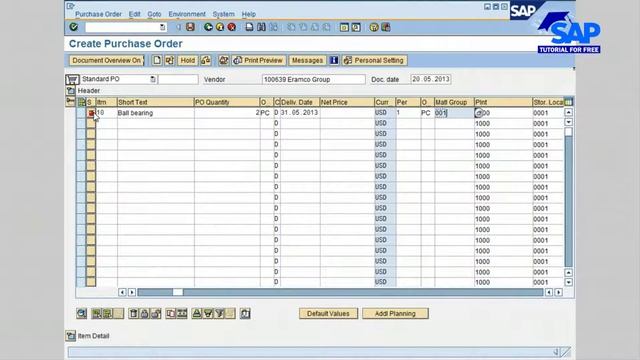Viewport: 640px width, 360px height.
Task: Click the Doc. date field 20.05.2013
Action: (x=431, y=79)
